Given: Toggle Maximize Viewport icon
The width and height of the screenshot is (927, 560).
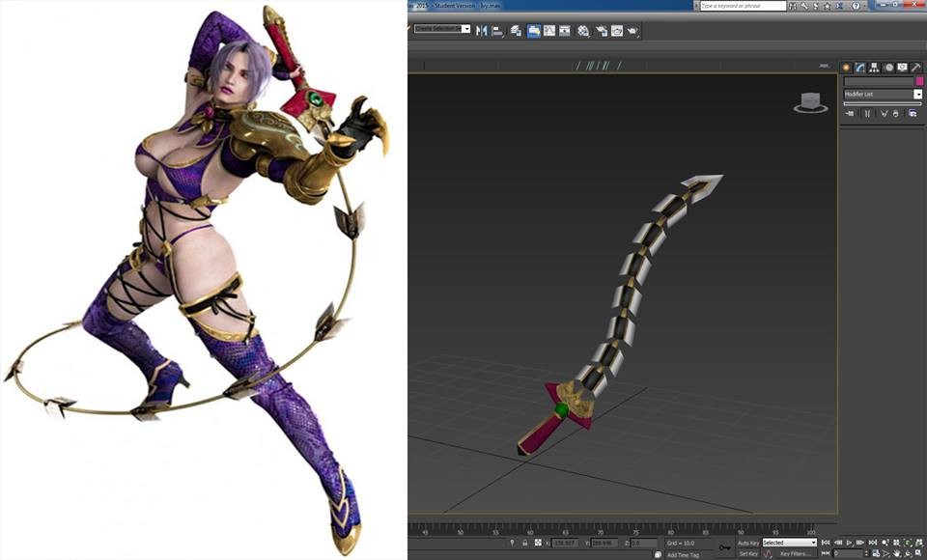Looking at the screenshot, I should point(918,553).
